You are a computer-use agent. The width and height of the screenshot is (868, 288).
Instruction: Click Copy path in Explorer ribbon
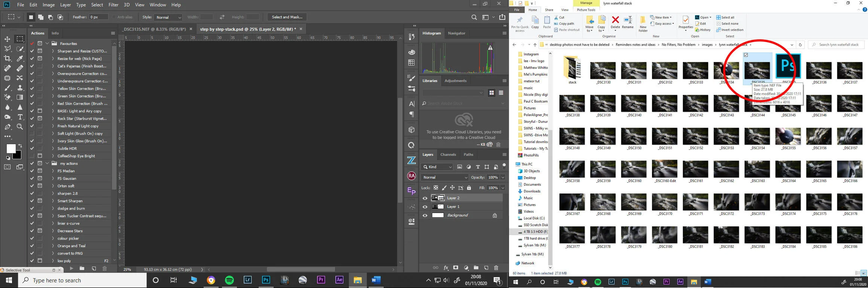tap(564, 24)
